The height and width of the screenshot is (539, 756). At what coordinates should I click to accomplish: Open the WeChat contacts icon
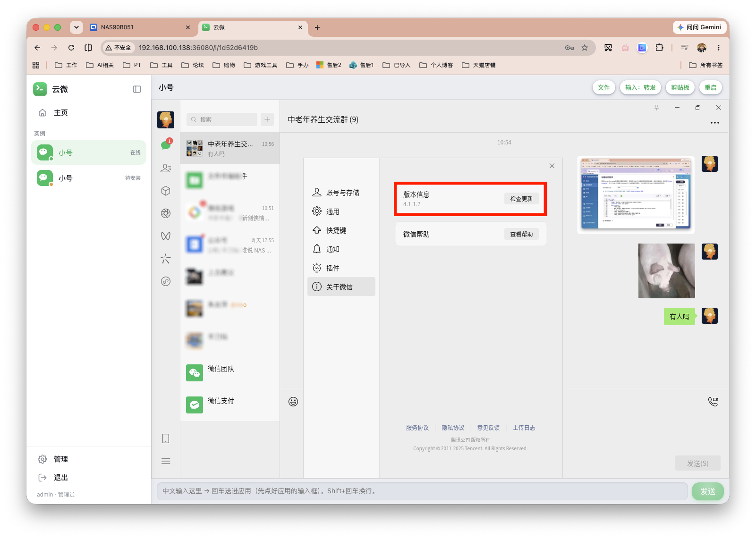pyautogui.click(x=166, y=168)
